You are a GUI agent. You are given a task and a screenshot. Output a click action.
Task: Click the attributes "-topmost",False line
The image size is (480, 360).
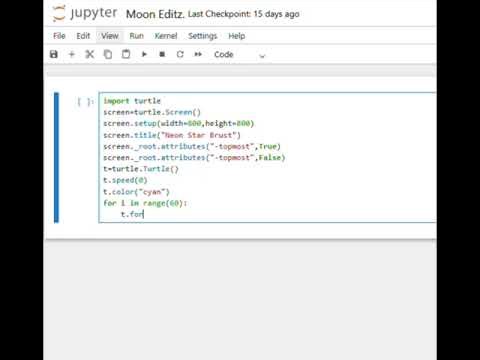[194, 158]
